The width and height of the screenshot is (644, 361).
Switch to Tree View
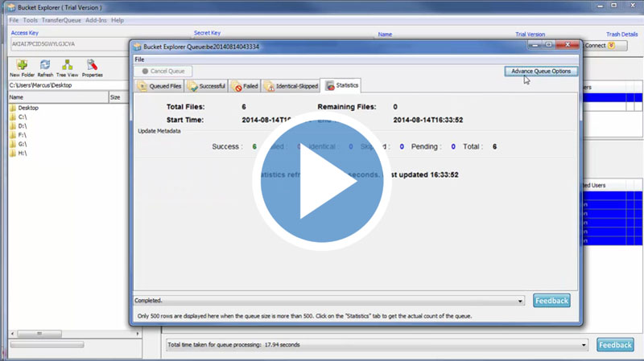(x=68, y=68)
